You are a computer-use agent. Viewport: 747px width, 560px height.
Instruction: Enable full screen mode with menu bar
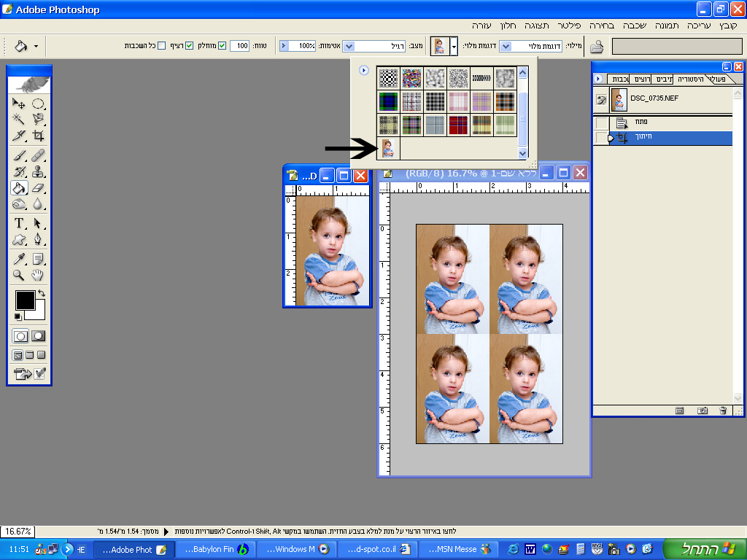tap(29, 355)
